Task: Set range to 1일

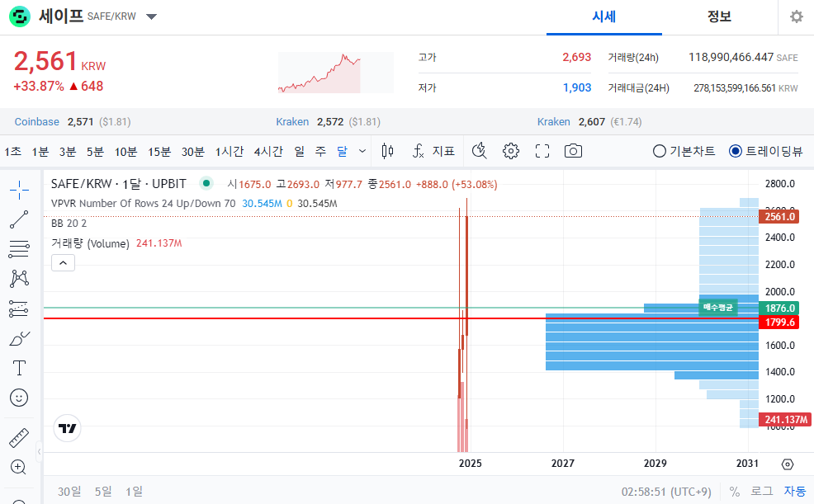Action: coord(134,492)
